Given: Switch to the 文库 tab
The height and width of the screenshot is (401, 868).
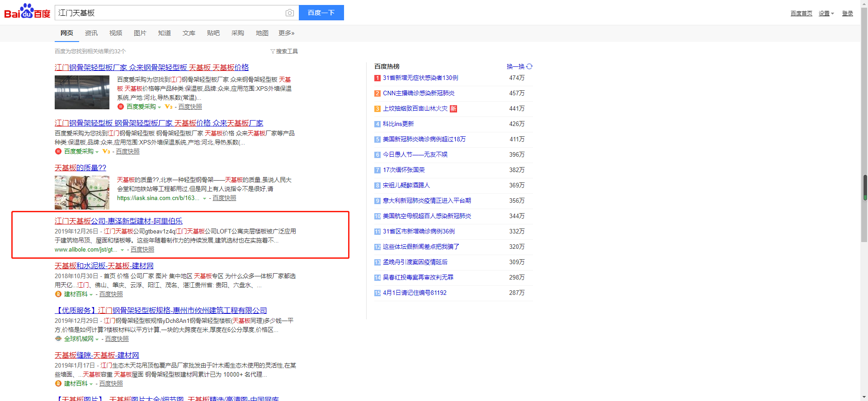Looking at the screenshot, I should 189,33.
